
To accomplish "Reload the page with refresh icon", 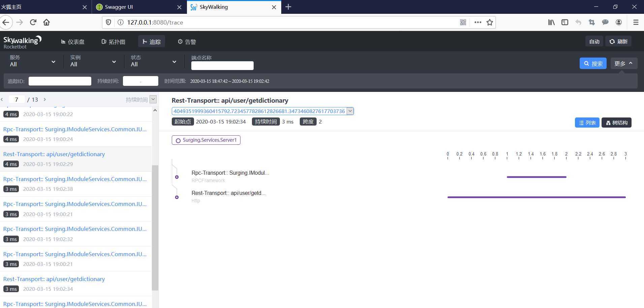I will [x=33, y=22].
